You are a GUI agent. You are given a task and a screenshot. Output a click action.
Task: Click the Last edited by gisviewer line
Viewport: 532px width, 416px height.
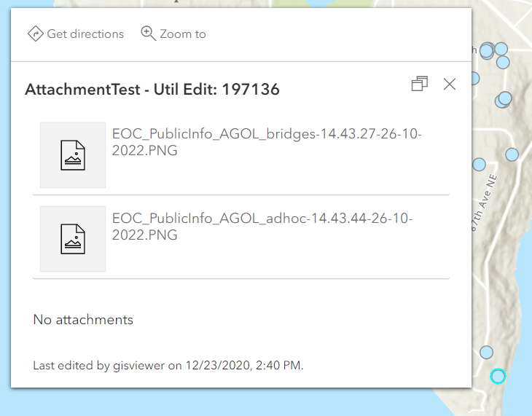click(168, 365)
